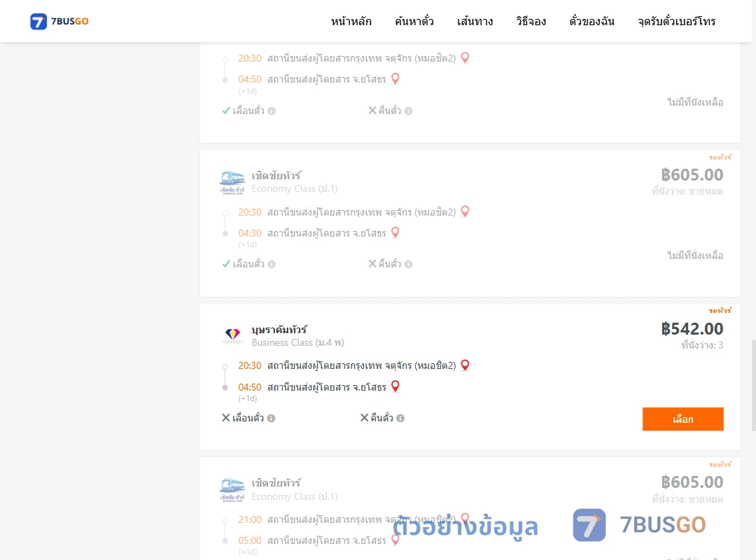756x560 pixels.
Task: Click the ฿542.00 price text
Action: 692,329
